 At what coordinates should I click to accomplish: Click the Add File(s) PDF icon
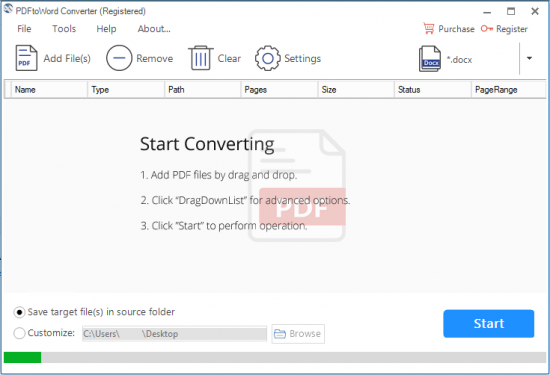click(x=26, y=58)
